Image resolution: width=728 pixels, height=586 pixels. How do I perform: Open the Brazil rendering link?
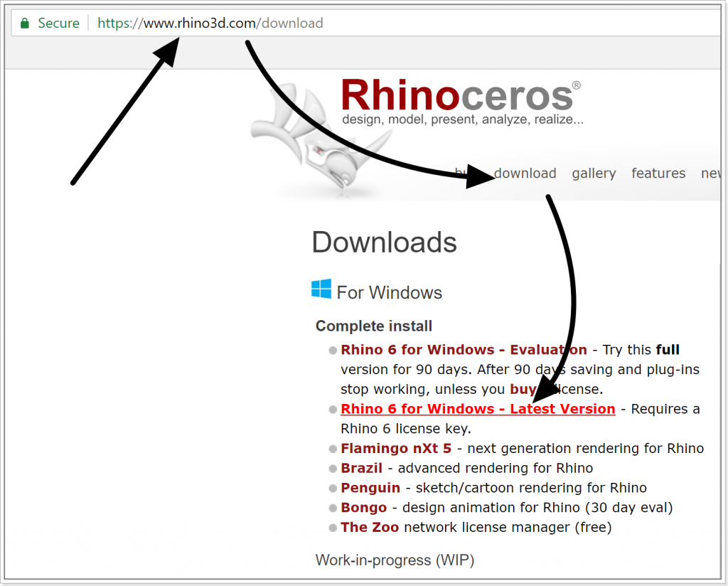[x=362, y=468]
